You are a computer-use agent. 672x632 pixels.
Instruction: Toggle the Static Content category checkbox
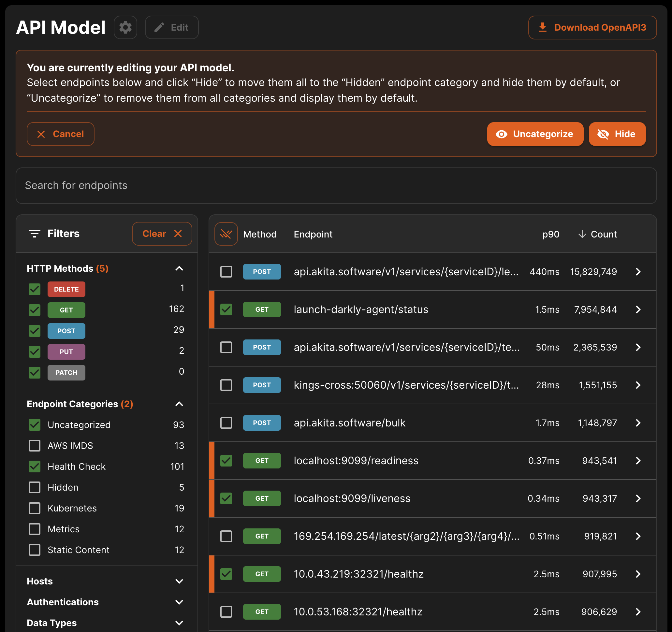[35, 550]
